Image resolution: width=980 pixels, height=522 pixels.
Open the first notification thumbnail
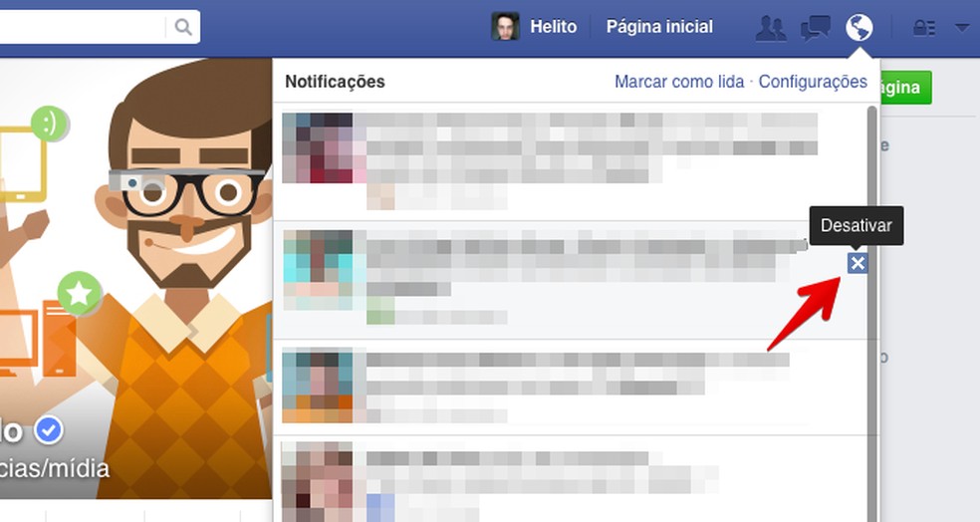coord(318,147)
